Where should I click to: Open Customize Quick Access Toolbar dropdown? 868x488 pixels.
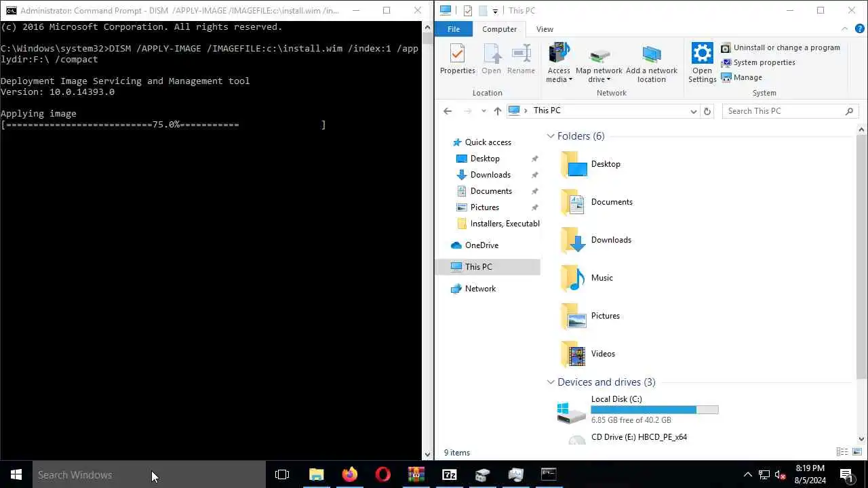pyautogui.click(x=495, y=11)
